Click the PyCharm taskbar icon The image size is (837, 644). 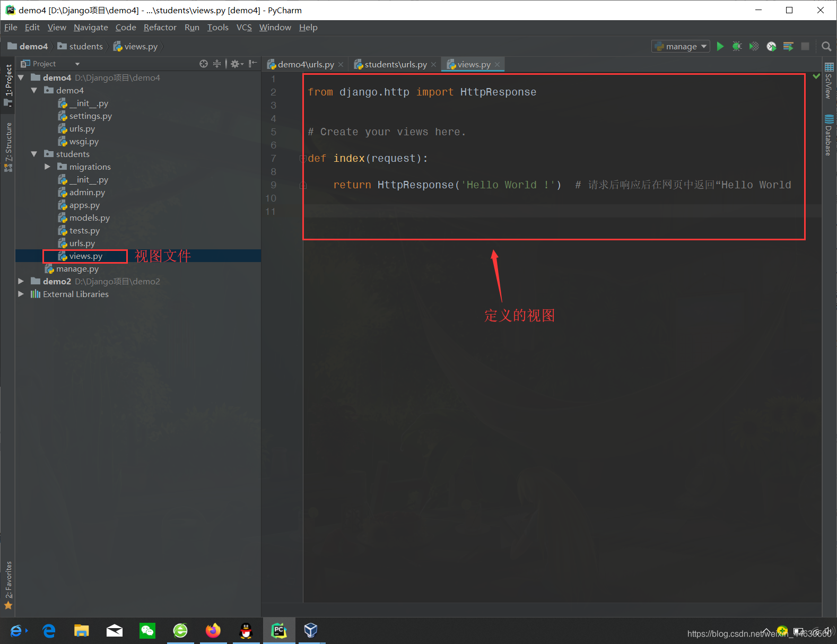279,630
